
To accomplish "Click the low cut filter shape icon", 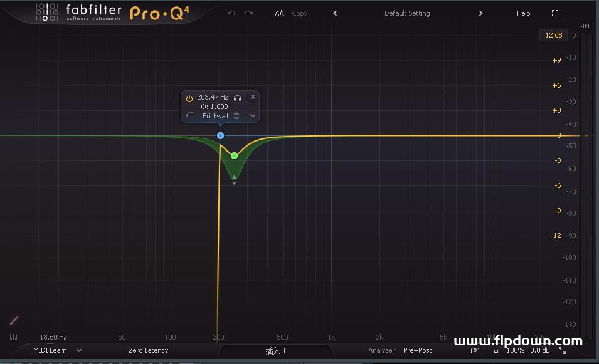I will tap(190, 116).
